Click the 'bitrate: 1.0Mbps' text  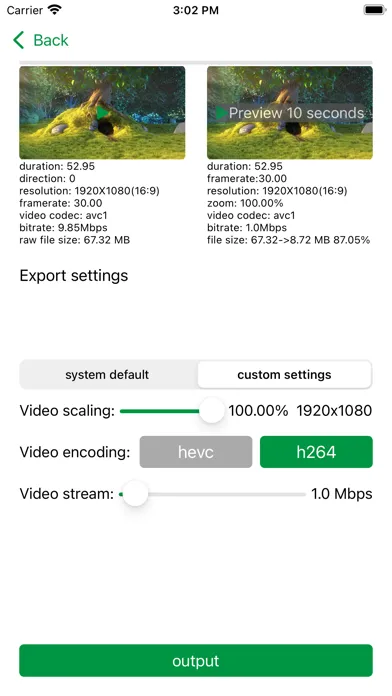[247, 228]
